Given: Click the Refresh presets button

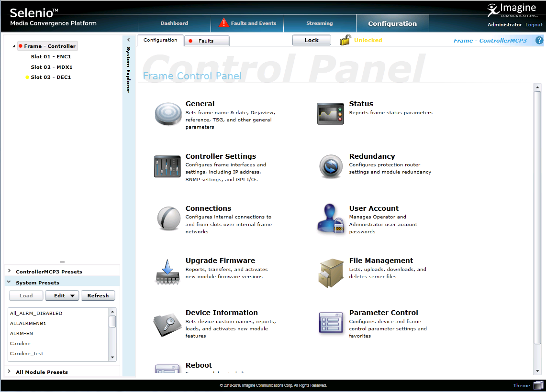Looking at the screenshot, I should point(98,295).
